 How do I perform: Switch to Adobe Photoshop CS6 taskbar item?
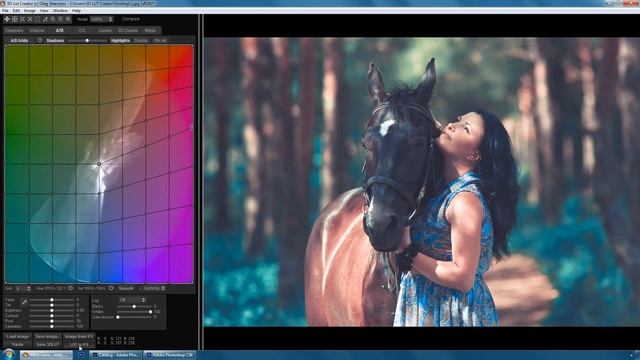[169, 355]
